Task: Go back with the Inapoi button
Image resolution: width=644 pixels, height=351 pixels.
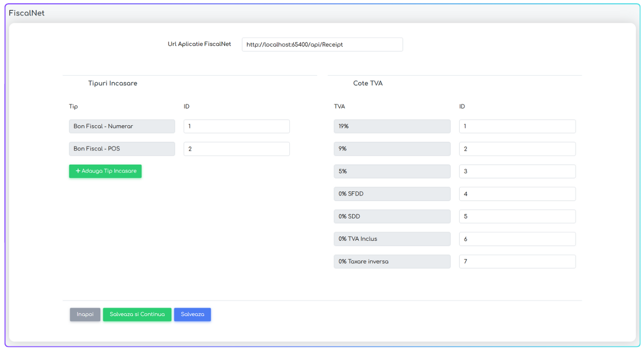Action: click(85, 314)
